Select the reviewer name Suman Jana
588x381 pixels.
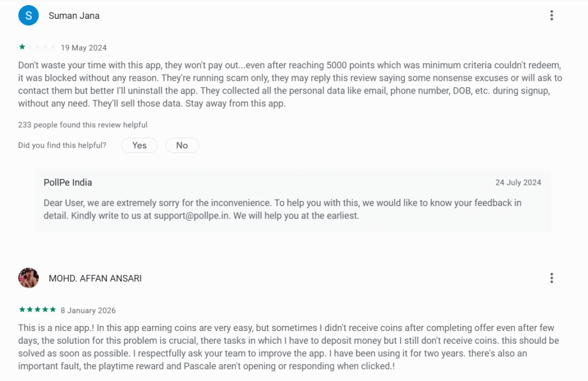73,15
